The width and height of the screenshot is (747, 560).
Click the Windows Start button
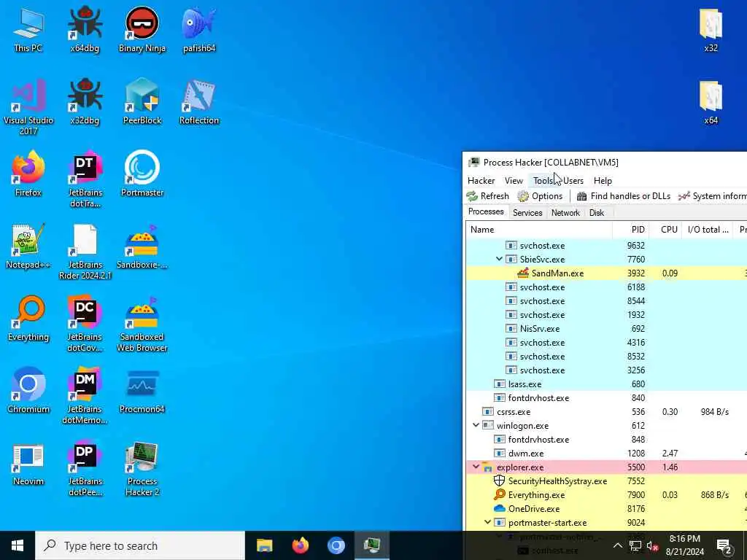(x=18, y=545)
